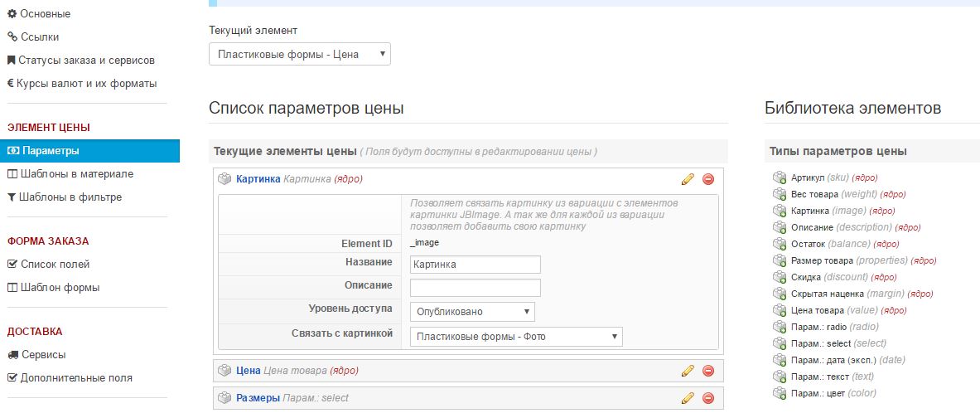980x418 pixels.
Task: Click the Название text input field
Action: pos(475,265)
